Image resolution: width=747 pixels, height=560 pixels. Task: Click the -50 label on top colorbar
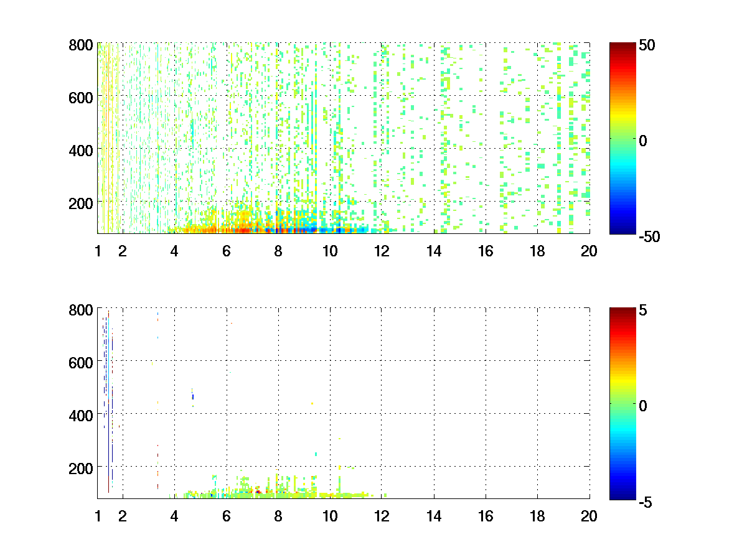coord(650,236)
